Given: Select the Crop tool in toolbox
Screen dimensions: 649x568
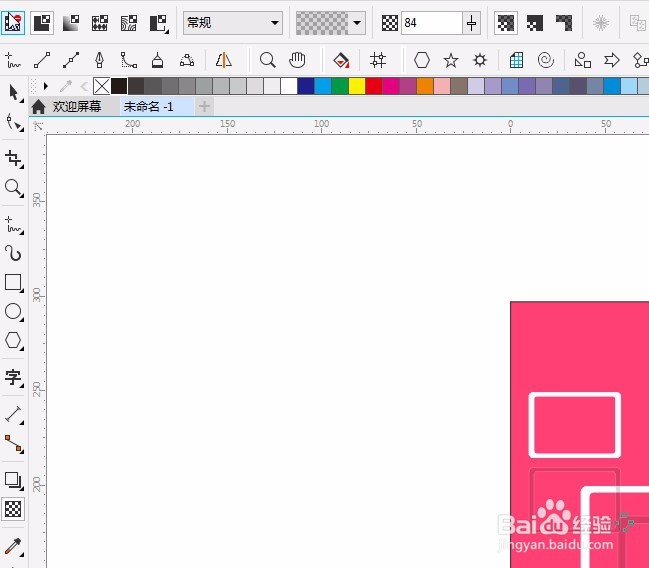Looking at the screenshot, I should coord(14,159).
